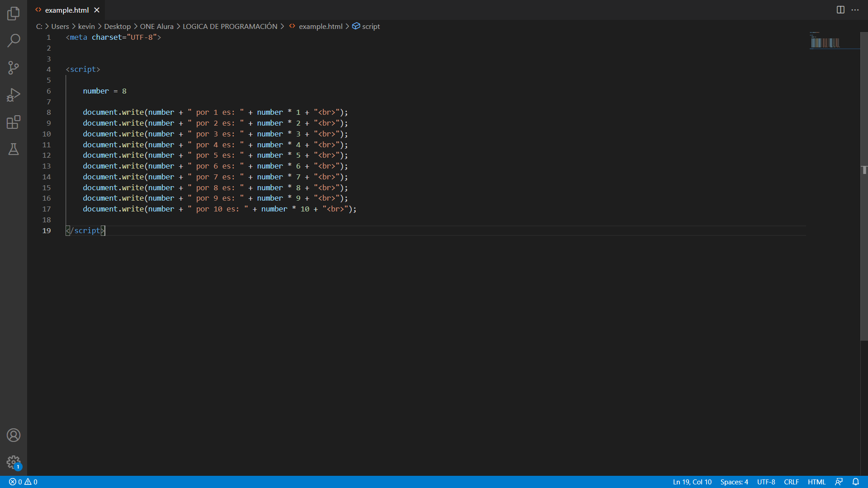Screen dimensions: 868x488
Task: Change indentation via 'Spaces: 4'
Action: click(x=734, y=482)
